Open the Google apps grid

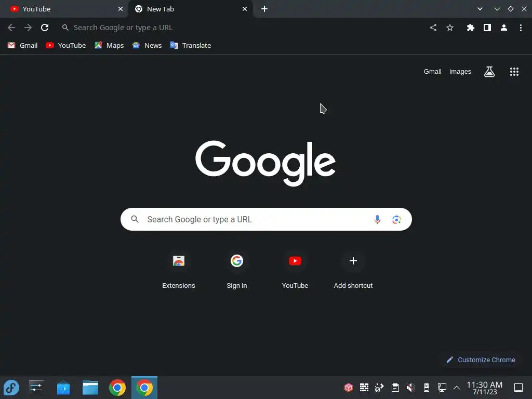click(x=514, y=72)
